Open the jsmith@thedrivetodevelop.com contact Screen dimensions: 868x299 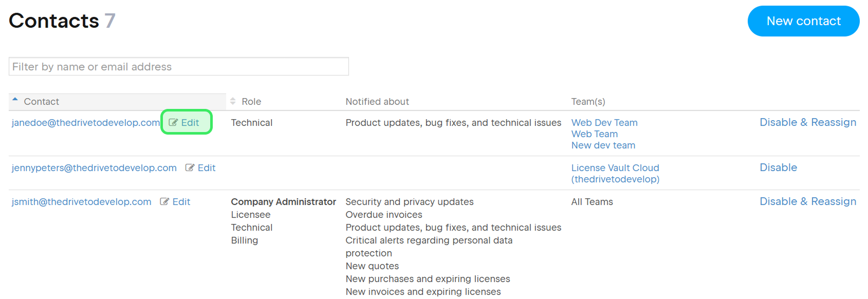tap(82, 202)
